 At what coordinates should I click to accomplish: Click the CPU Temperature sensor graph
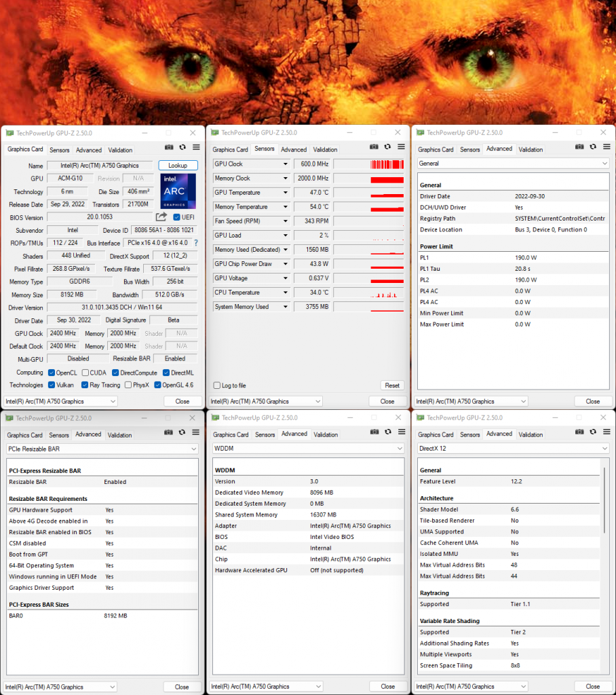pyautogui.click(x=368, y=293)
